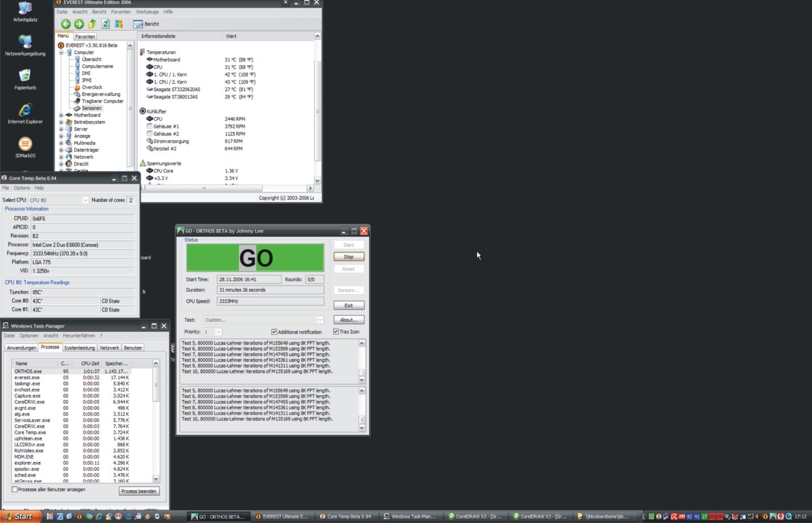This screenshot has height=523, width=812.
Task: Click Stop button in ORTHOS
Action: click(349, 257)
